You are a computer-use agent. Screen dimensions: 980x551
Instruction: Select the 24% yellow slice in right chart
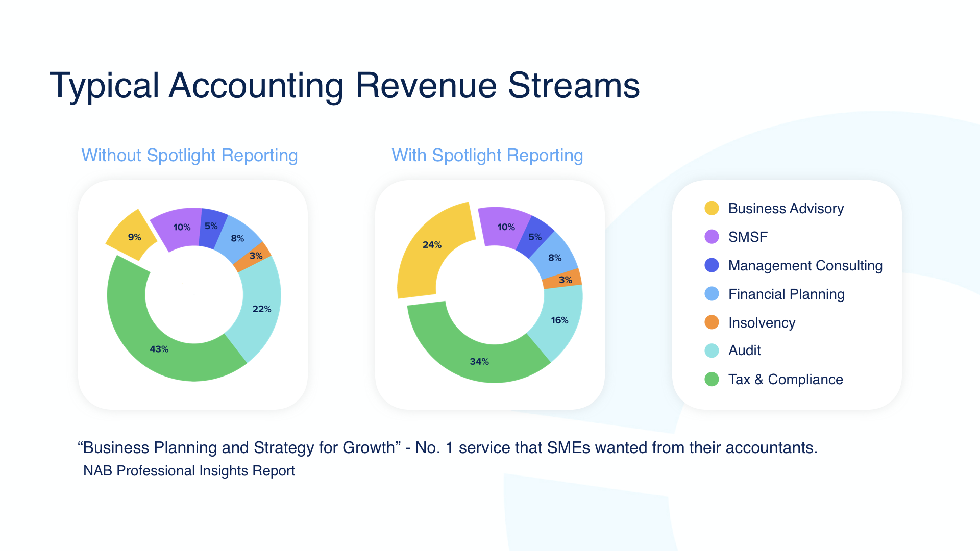(431, 245)
